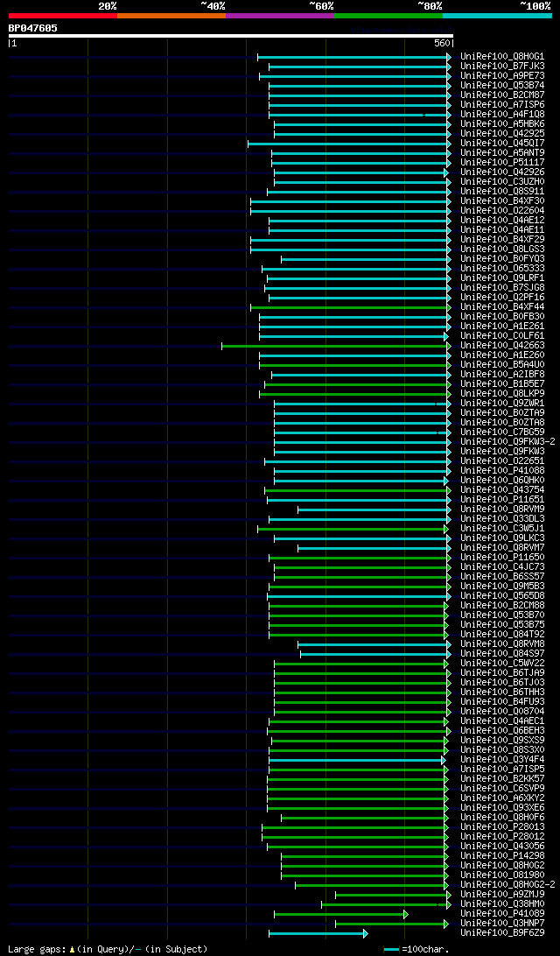
Task: Open the UniRef100_A4F1Q8 hit label
Action: [503, 115]
